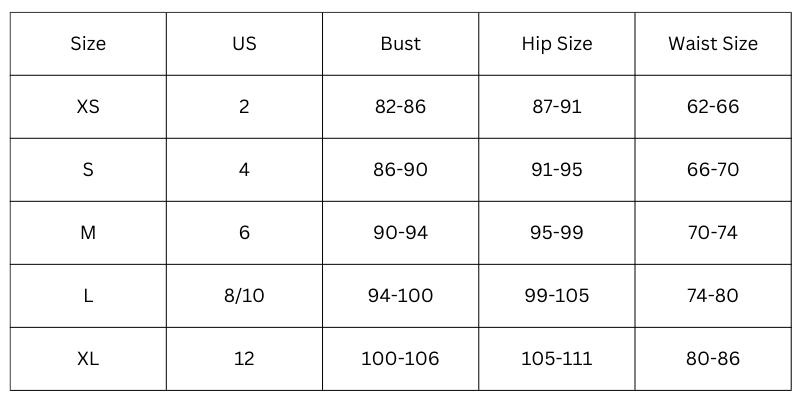
Task: Select the bust value 90-94
Action: coord(400,233)
